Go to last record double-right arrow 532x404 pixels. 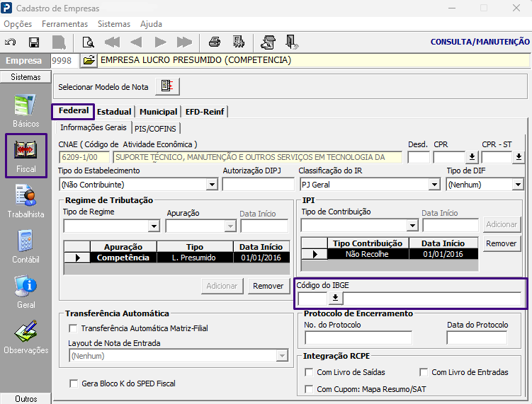(x=184, y=42)
